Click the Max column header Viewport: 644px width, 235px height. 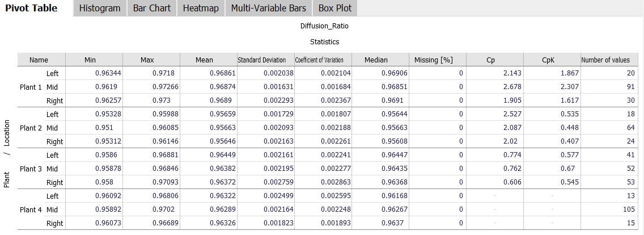point(147,60)
